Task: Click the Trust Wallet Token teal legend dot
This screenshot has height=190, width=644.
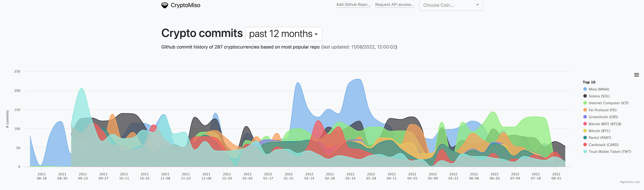Action: click(x=585, y=151)
